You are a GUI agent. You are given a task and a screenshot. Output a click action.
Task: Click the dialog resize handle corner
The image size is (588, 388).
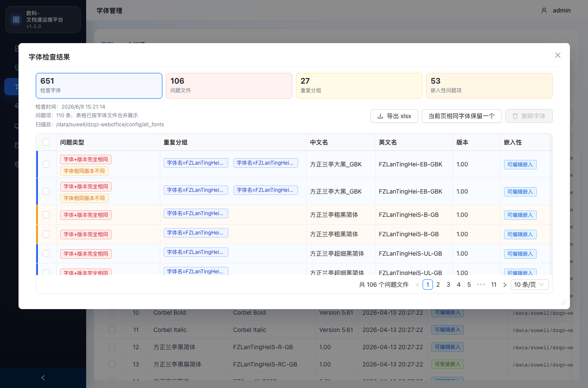(563, 302)
